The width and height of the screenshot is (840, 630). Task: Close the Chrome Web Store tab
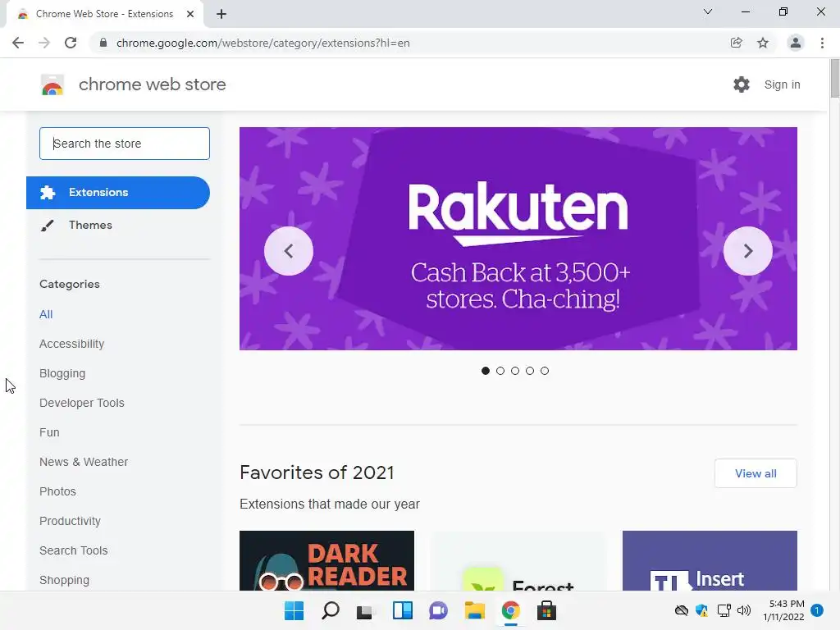coord(190,15)
